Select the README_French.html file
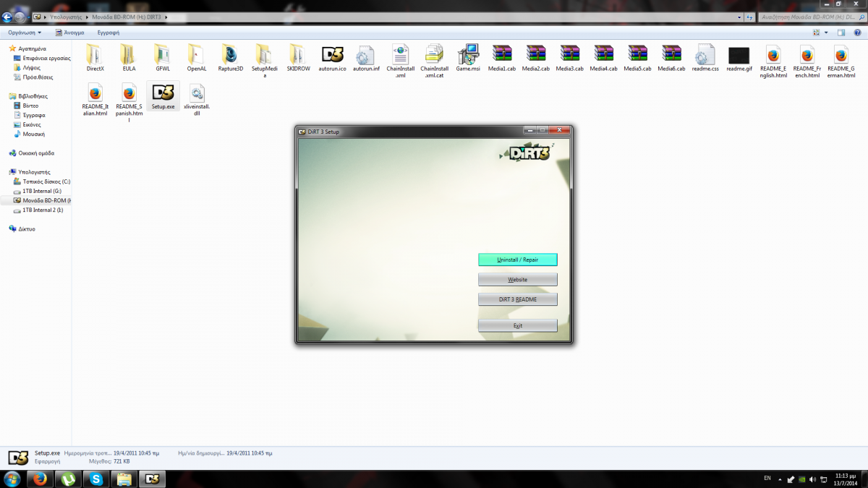 pyautogui.click(x=807, y=61)
